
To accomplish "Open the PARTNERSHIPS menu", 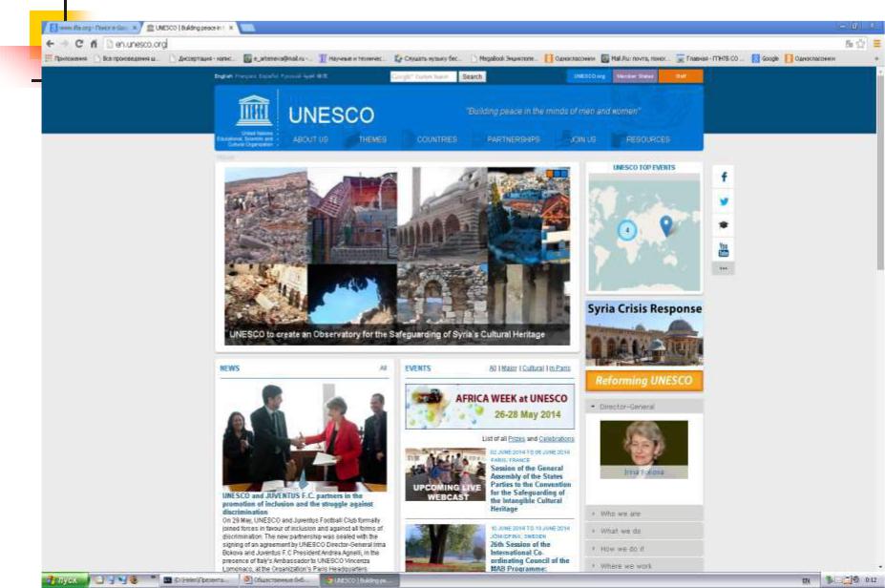I will (513, 139).
